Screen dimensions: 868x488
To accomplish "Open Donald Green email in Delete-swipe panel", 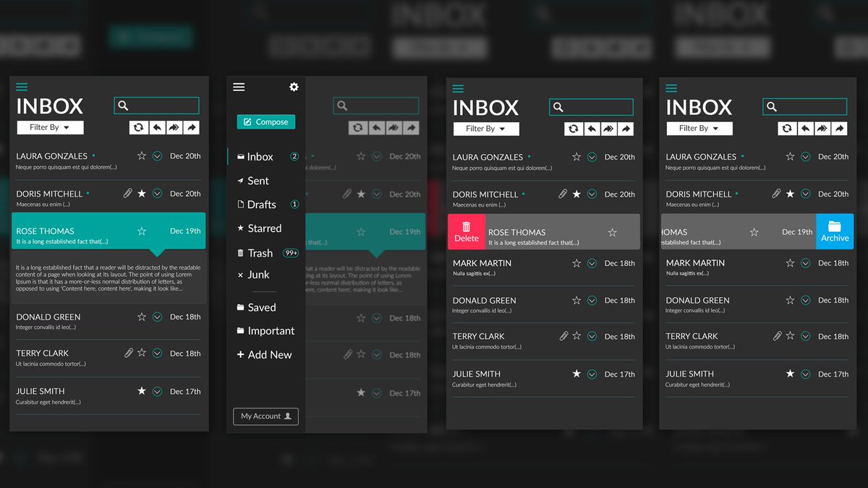I will (543, 304).
